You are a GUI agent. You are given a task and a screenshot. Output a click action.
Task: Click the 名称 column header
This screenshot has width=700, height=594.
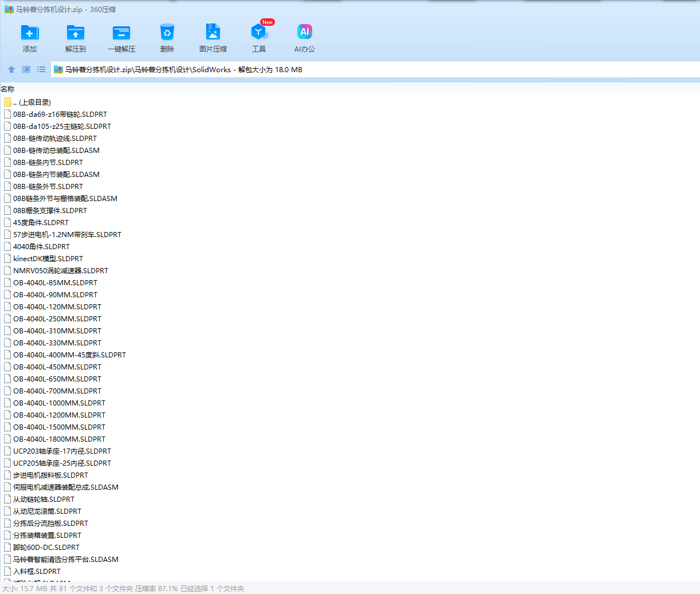click(x=7, y=89)
